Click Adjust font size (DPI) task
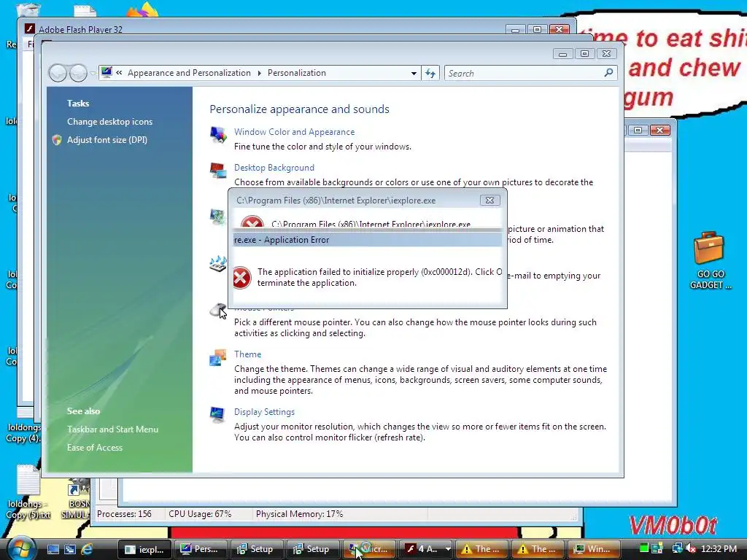The width and height of the screenshot is (747, 560). coord(107,140)
